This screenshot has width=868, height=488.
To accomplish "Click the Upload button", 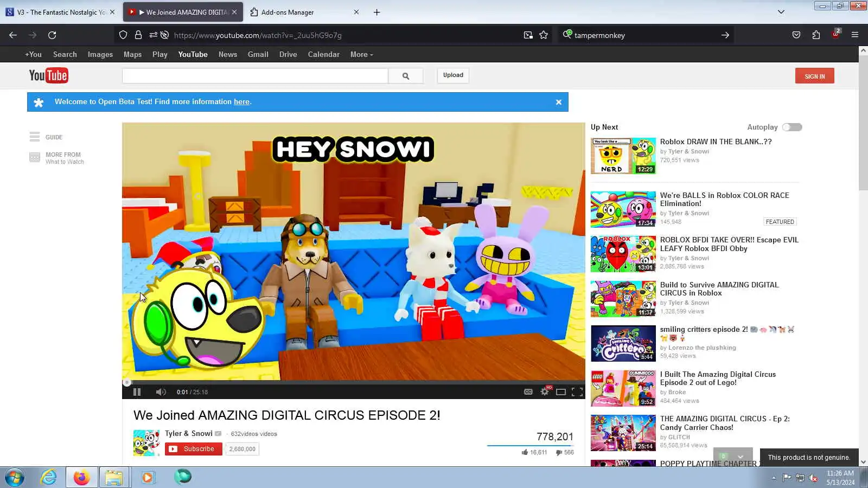I will [453, 75].
